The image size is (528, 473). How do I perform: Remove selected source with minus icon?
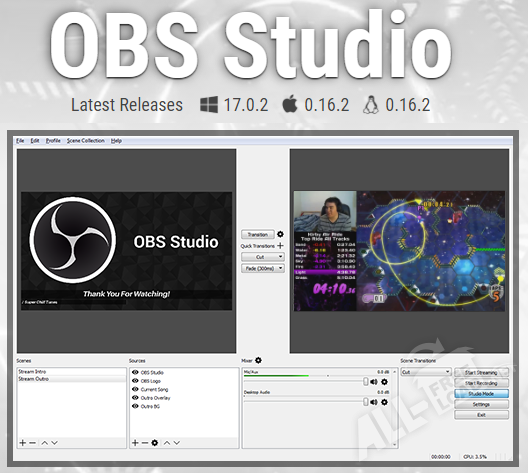pyautogui.click(x=145, y=443)
